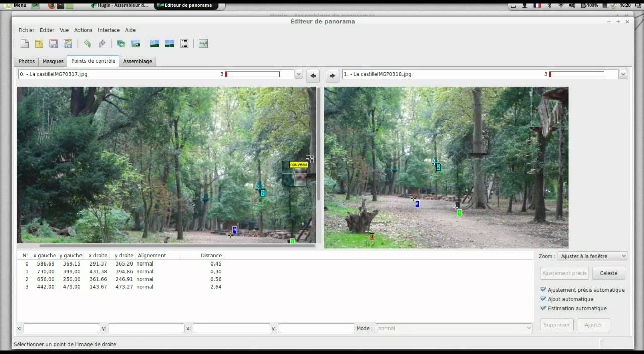
Task: Open the Actions menu
Action: pos(84,30)
